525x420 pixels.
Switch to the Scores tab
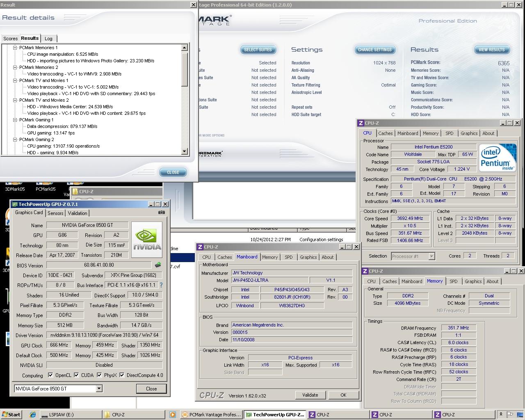[10, 39]
